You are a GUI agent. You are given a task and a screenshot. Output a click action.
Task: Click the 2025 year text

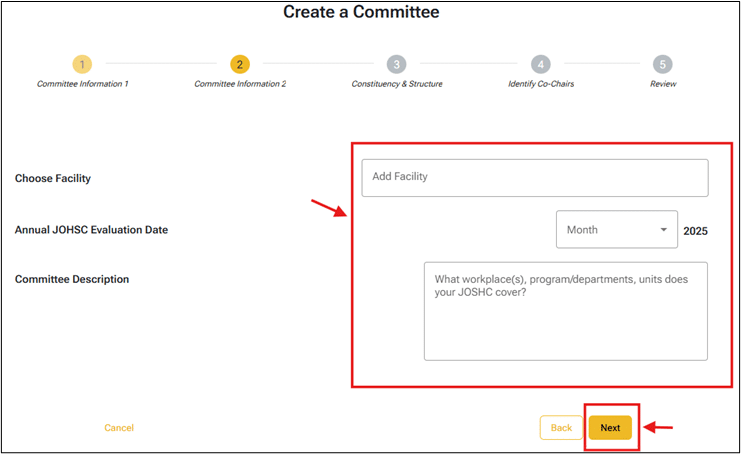point(695,231)
